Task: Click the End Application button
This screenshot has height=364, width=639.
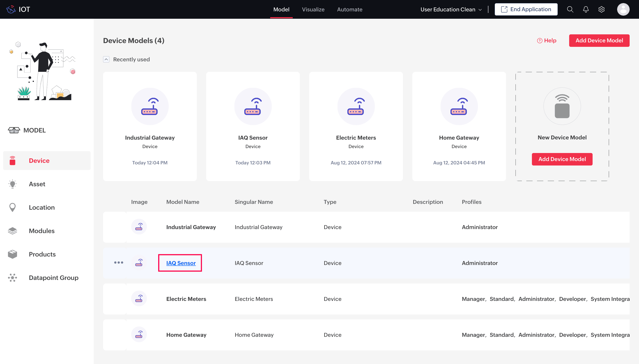Action: point(526,10)
